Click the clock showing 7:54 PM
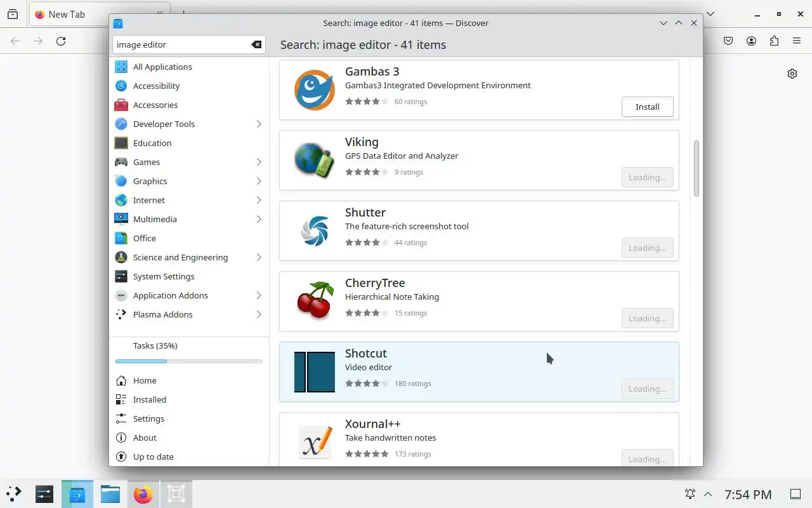 748,494
